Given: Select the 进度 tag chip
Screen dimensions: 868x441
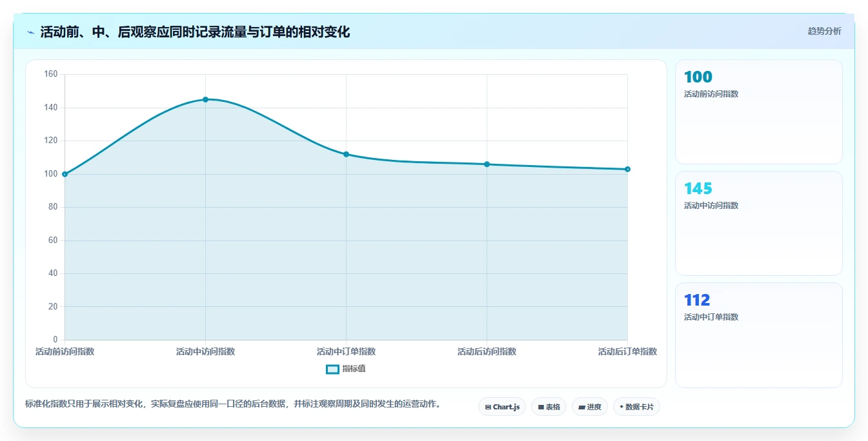Looking at the screenshot, I should pyautogui.click(x=590, y=407).
